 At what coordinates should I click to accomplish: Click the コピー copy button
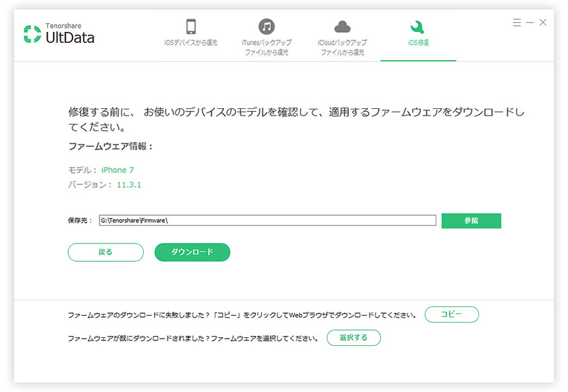(452, 315)
